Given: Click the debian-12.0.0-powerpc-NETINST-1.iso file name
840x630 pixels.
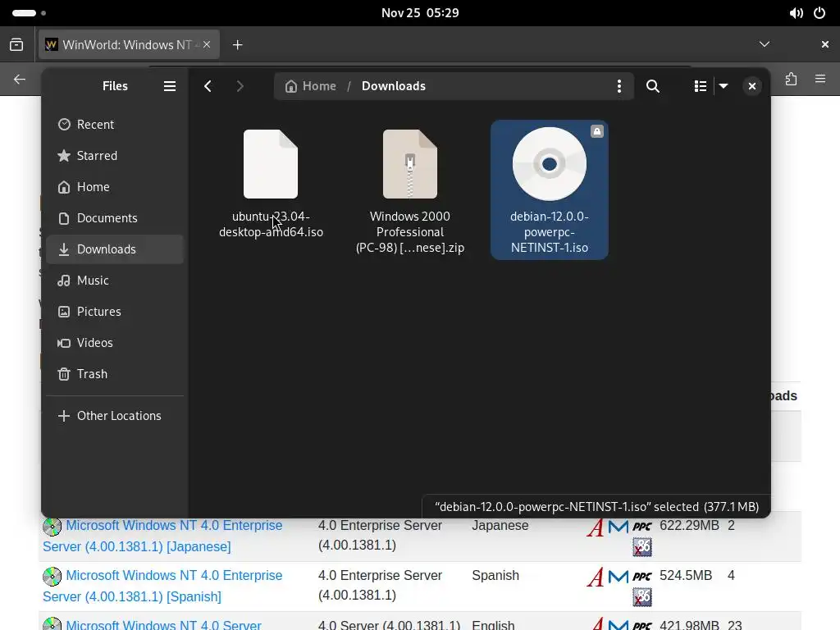Looking at the screenshot, I should (x=549, y=232).
